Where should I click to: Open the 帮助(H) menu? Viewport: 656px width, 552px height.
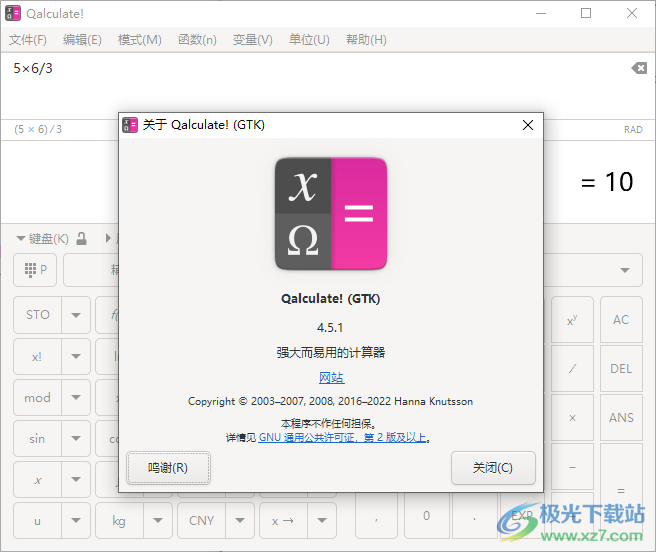tap(366, 40)
